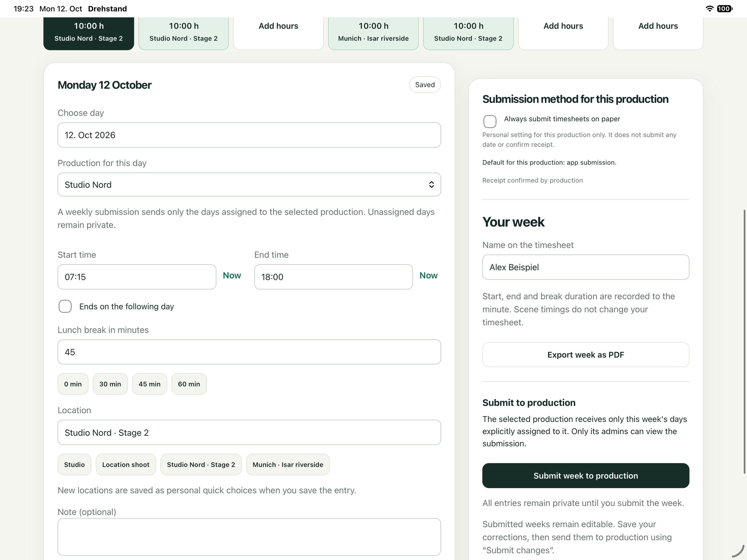The height and width of the screenshot is (560, 747).
Task: Tick 'Always submit timesheets on paper' checkbox
Action: tap(490, 122)
